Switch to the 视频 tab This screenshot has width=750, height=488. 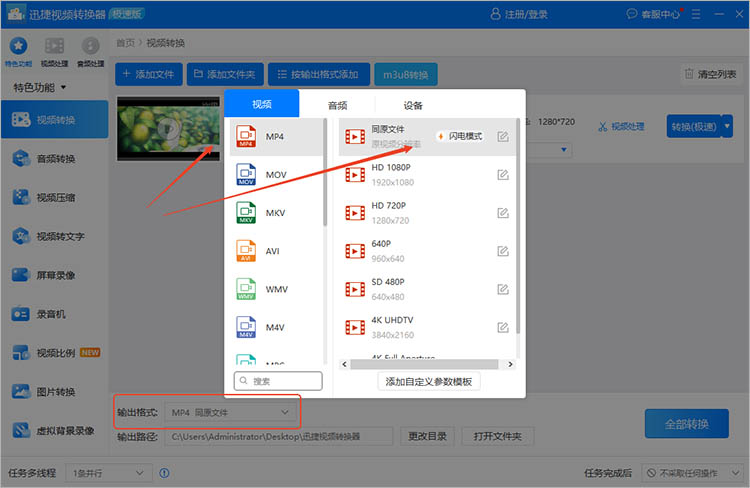point(262,104)
